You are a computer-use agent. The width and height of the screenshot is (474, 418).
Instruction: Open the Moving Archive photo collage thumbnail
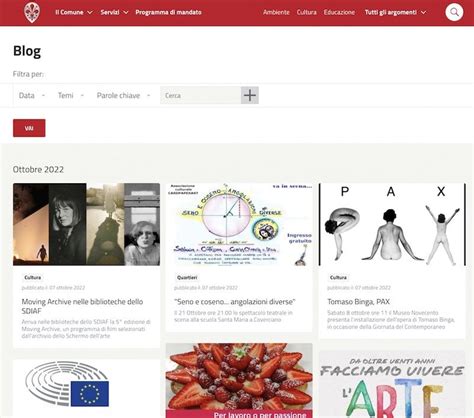tap(86, 224)
